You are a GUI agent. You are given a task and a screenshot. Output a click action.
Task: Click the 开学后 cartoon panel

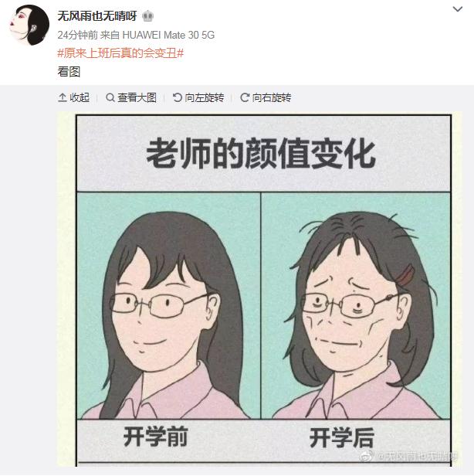coord(355,306)
